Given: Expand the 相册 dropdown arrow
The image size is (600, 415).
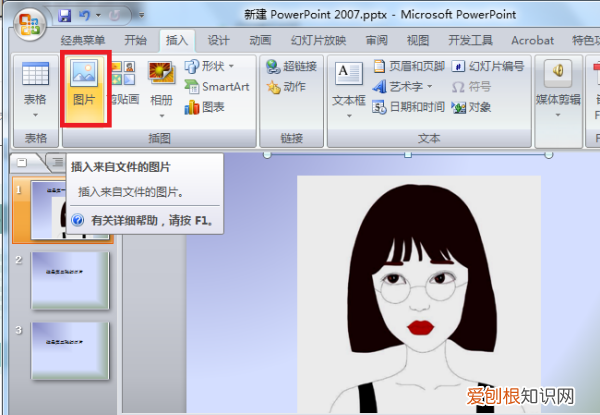Looking at the screenshot, I should [161, 116].
